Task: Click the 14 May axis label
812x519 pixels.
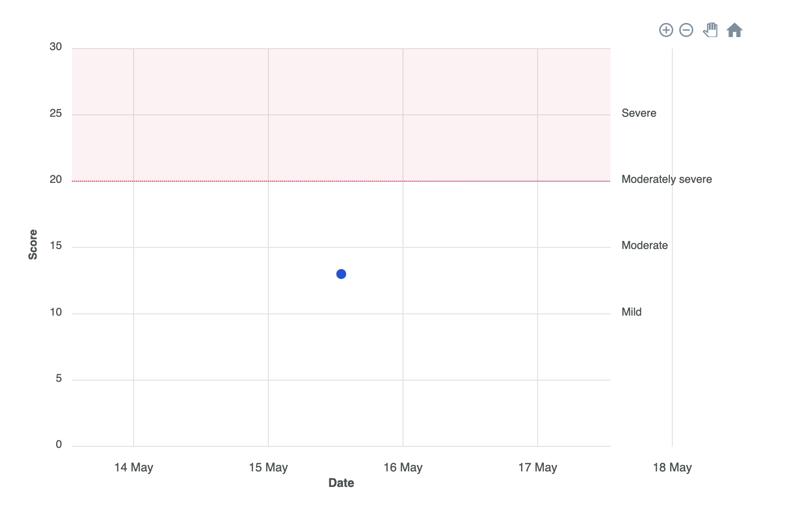Action: point(134,467)
